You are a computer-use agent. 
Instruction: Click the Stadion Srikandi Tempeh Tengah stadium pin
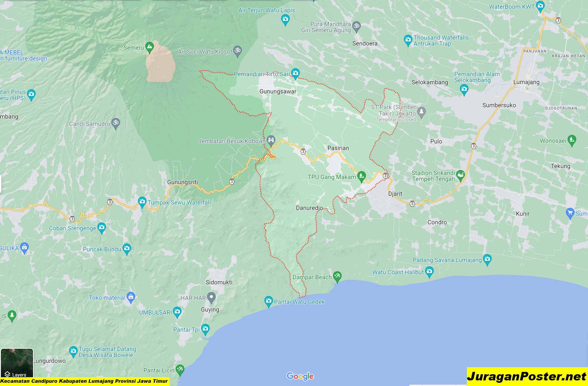[461, 175]
